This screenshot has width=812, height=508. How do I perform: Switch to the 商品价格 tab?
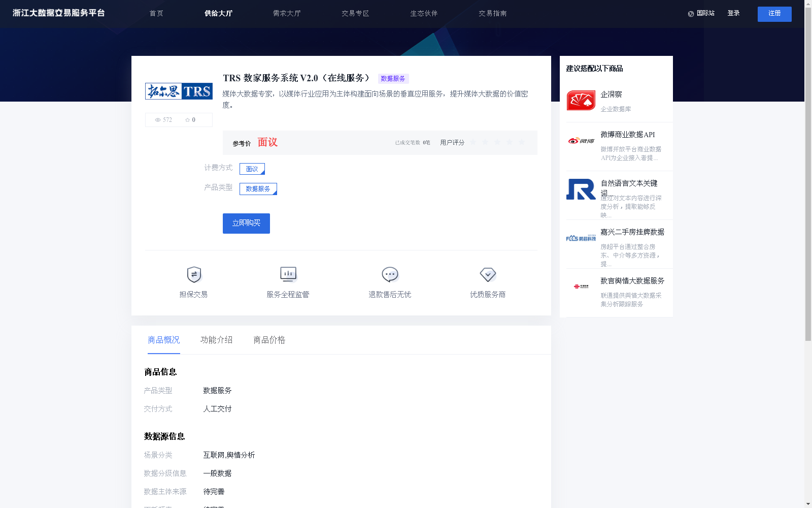pyautogui.click(x=269, y=340)
